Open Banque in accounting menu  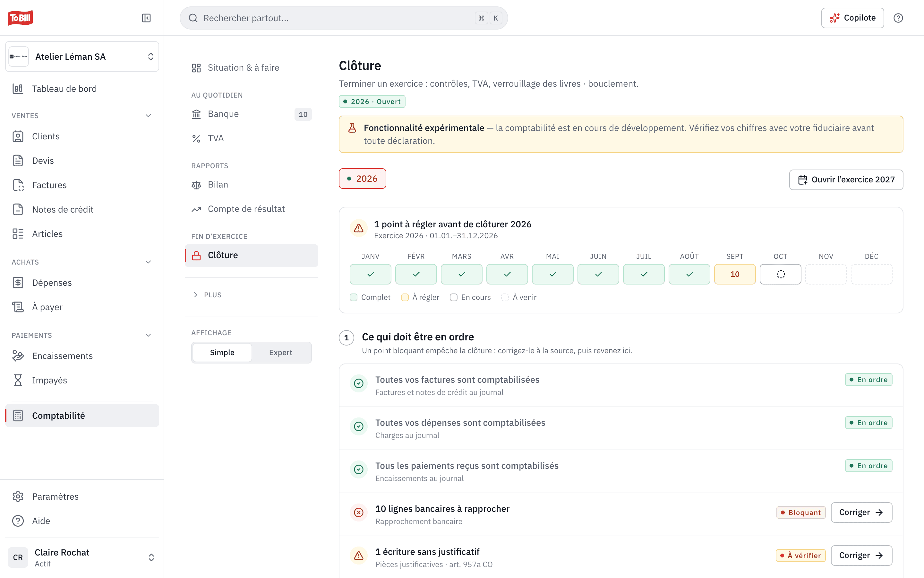(251, 114)
